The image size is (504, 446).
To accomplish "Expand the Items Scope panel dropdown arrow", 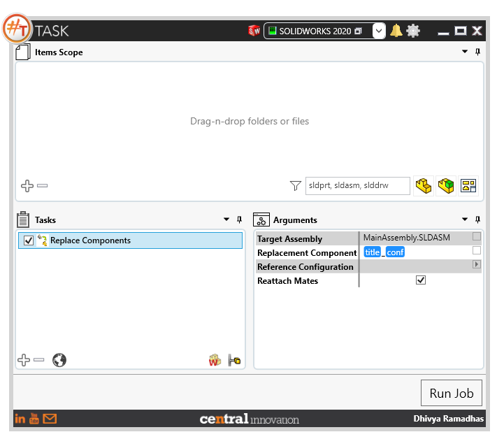I will pyautogui.click(x=464, y=52).
